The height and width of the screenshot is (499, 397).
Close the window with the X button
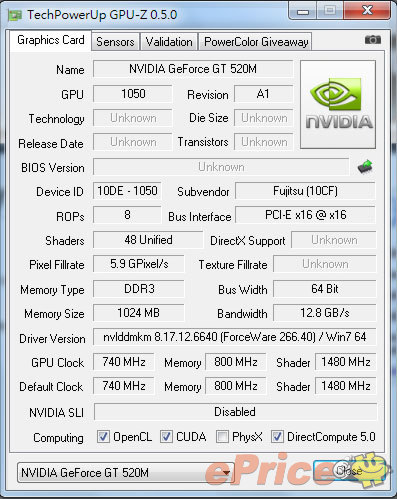tap(367, 10)
